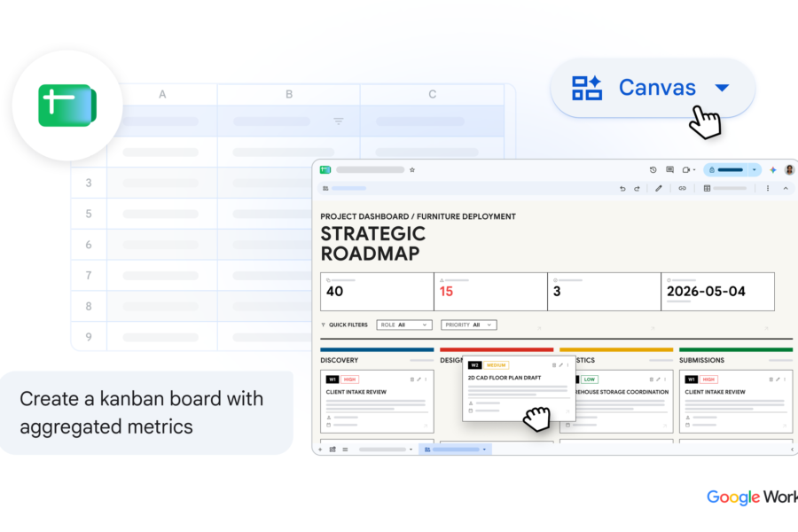
Task: Click the MEDIUM priority tag
Action: (497, 365)
